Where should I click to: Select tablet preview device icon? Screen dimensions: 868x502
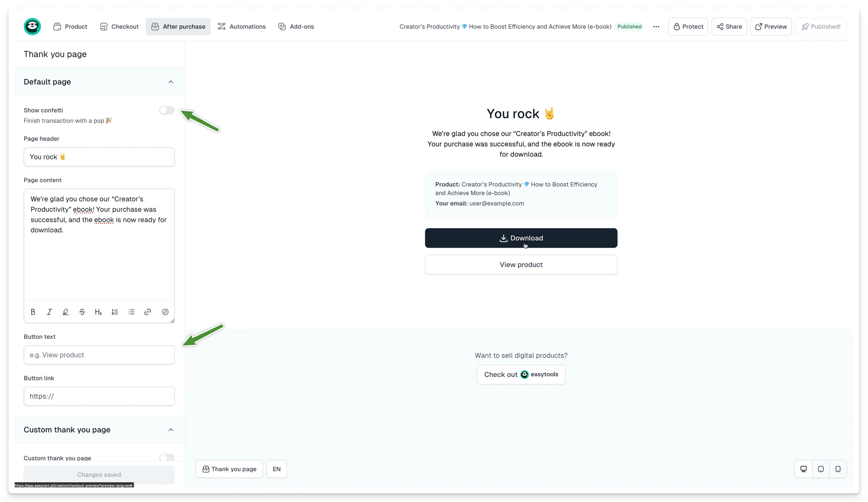pyautogui.click(x=821, y=469)
